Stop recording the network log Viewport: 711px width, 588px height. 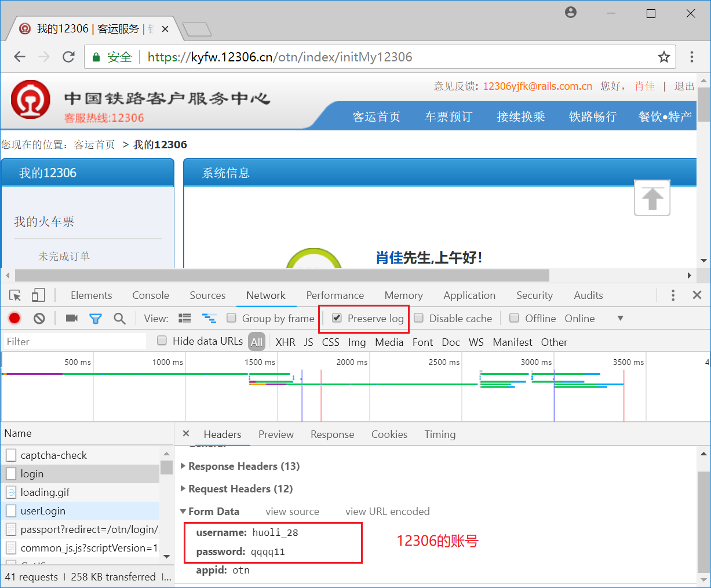[14, 318]
